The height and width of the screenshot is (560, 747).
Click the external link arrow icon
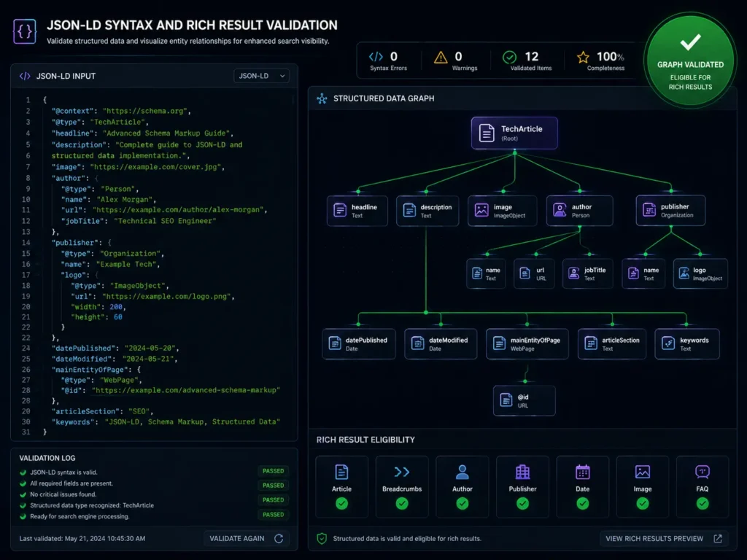(718, 539)
